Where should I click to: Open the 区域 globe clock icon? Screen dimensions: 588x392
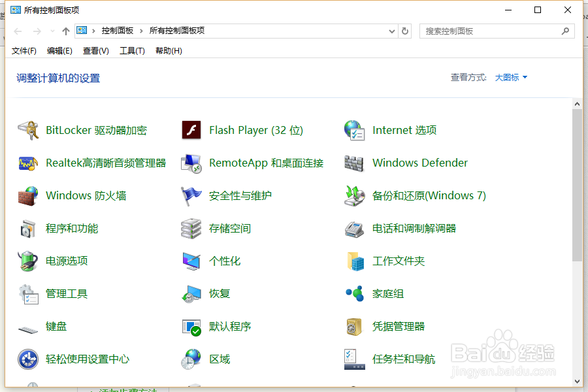click(x=191, y=359)
